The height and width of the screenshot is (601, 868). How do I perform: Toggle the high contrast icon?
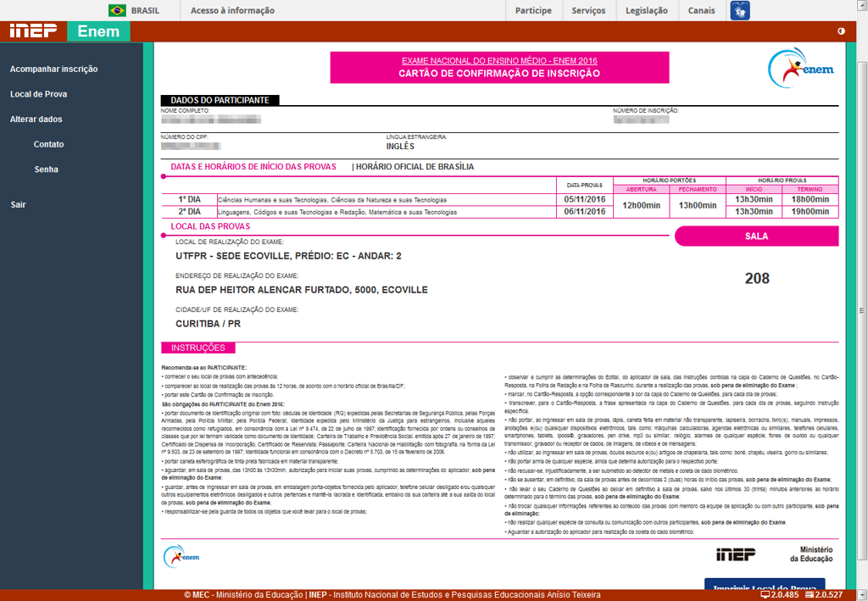coord(841,31)
